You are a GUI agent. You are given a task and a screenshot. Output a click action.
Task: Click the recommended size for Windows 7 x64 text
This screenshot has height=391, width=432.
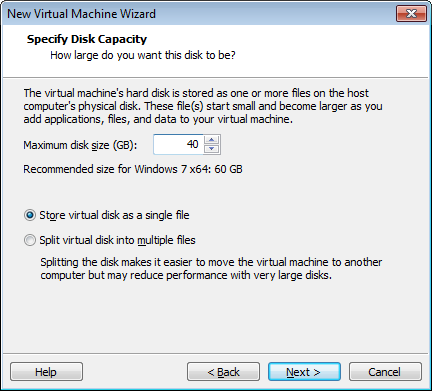tap(133, 169)
